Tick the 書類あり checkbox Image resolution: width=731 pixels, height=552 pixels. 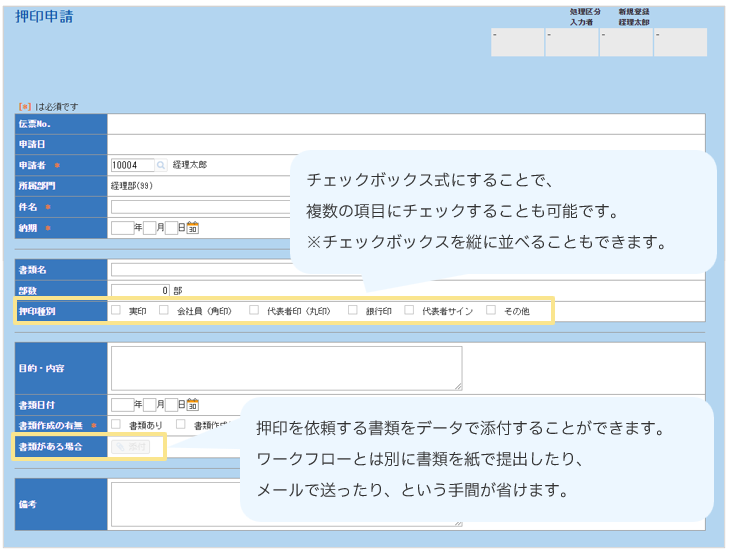116,425
